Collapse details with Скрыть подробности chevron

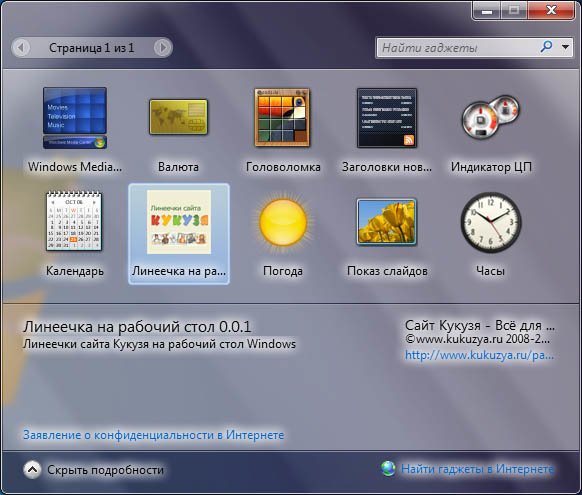32,469
